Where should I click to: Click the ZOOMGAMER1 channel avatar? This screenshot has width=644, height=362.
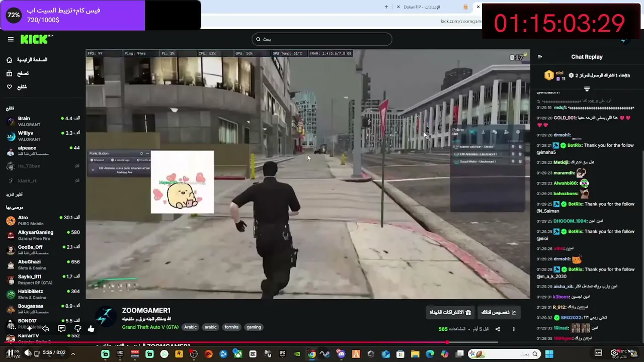(106, 317)
